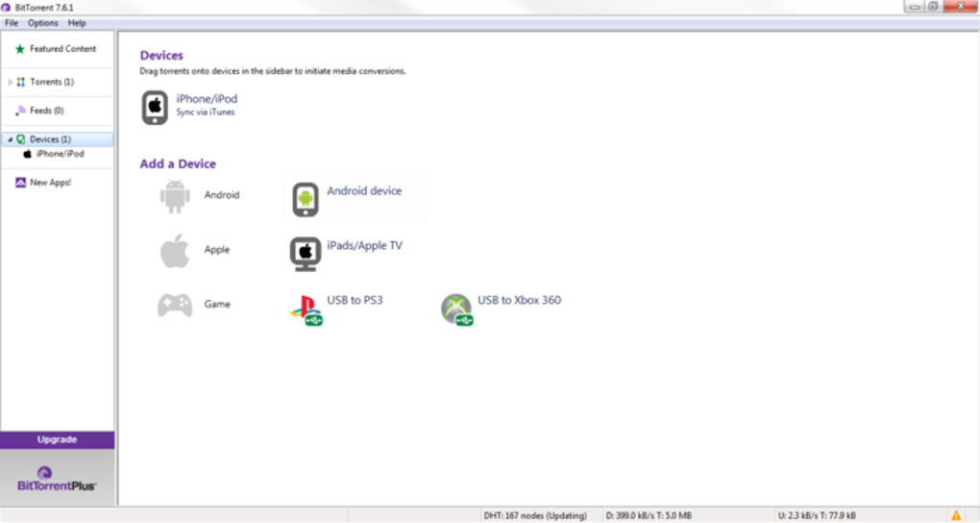Click the PlayStation USB to PS3 icon
This screenshot has height=523, width=980.
pos(306,311)
